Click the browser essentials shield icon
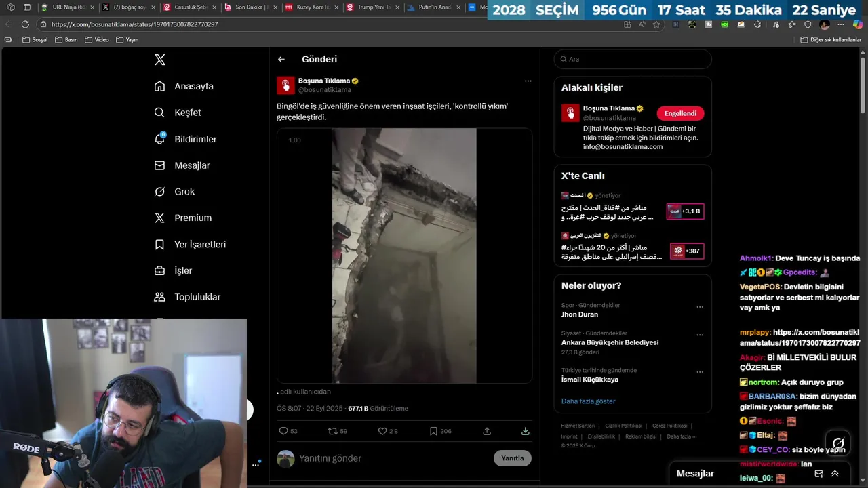868x488 pixels. [808, 24]
